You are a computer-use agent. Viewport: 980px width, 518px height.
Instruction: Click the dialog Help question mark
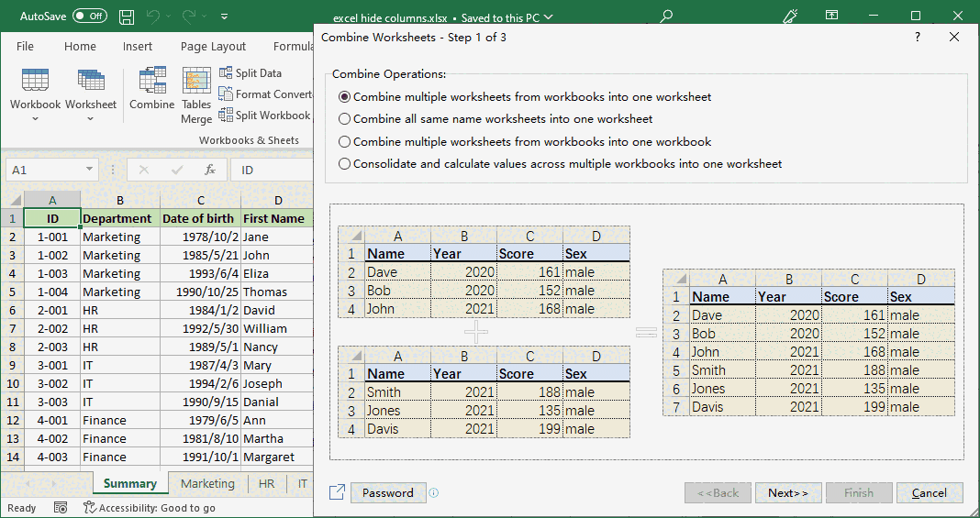pyautogui.click(x=917, y=37)
